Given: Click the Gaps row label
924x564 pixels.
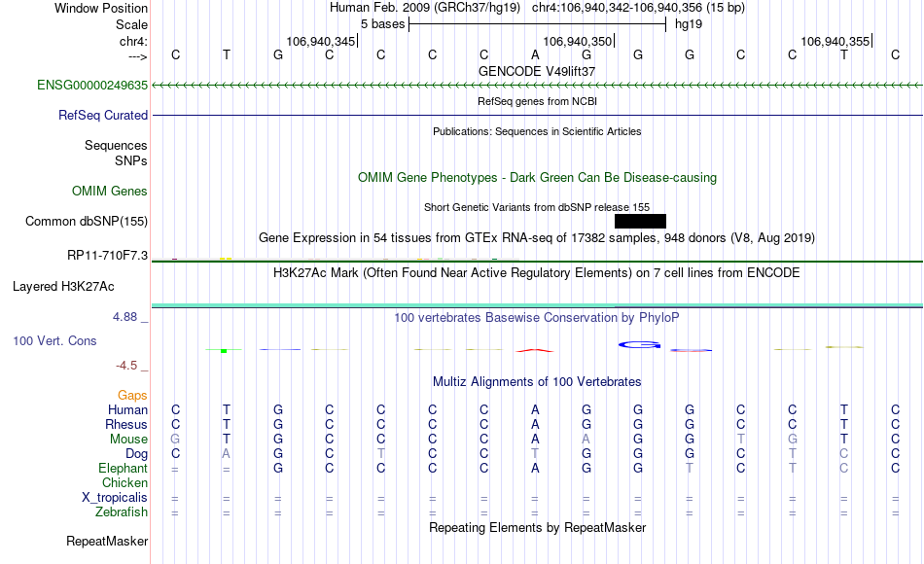Looking at the screenshot, I should [132, 395].
